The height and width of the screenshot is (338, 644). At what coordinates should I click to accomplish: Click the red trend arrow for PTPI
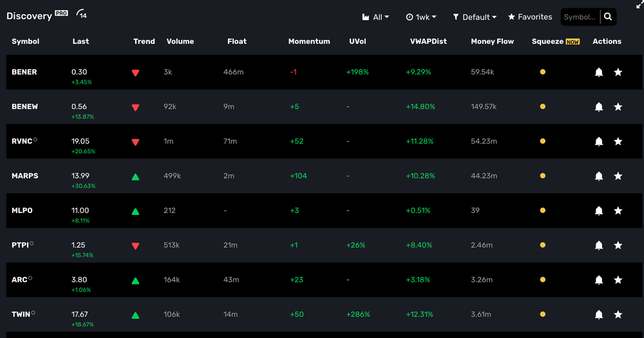point(135,246)
